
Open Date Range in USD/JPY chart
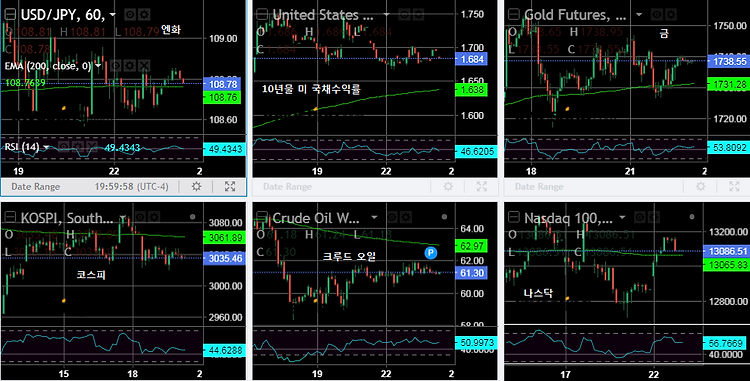pos(36,186)
